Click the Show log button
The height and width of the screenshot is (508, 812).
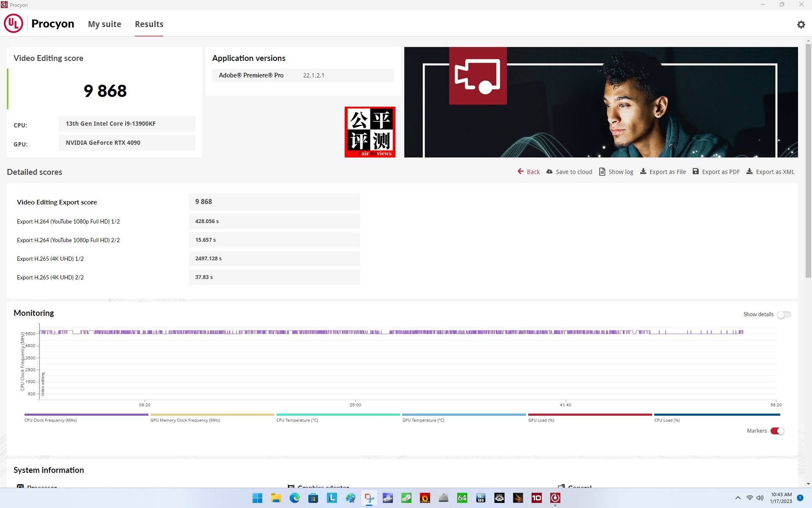620,171
